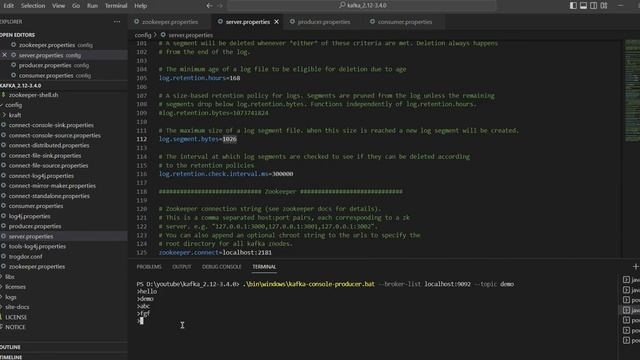Expand the logs folder

[11, 297]
